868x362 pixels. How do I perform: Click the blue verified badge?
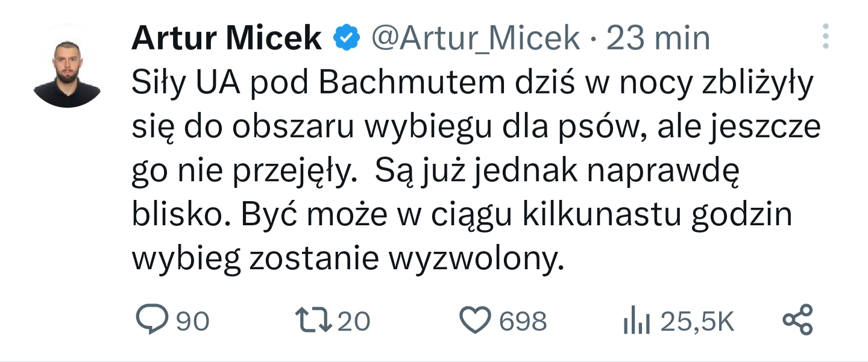tap(347, 39)
